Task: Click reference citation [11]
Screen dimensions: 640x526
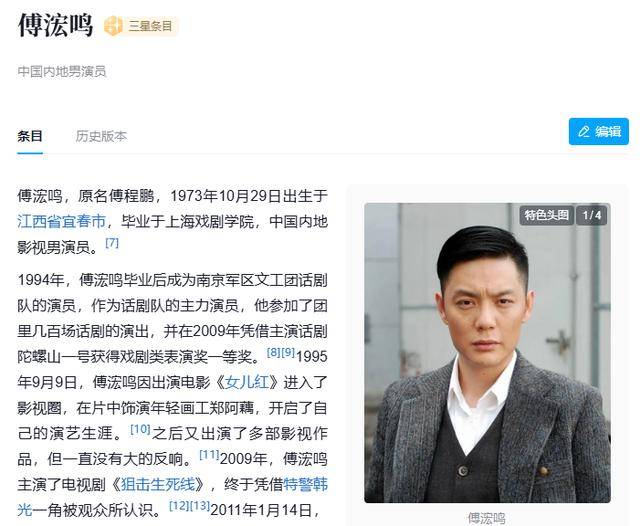Action: [209, 455]
